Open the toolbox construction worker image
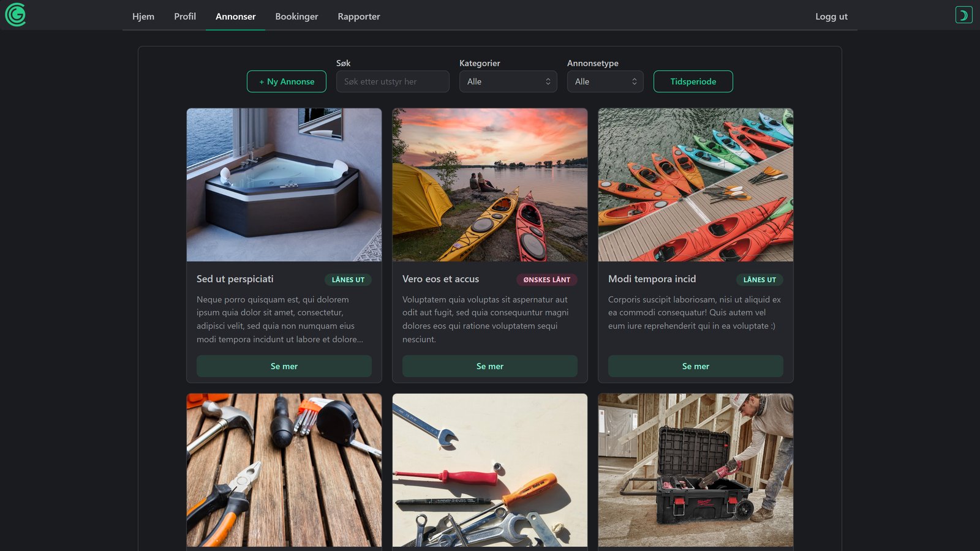Viewport: 980px width, 551px height. point(696,470)
